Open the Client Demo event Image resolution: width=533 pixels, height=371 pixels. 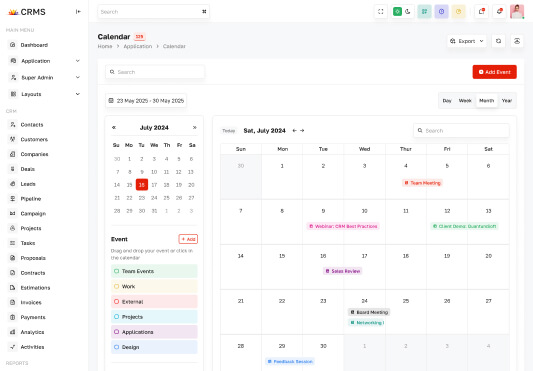[464, 226]
